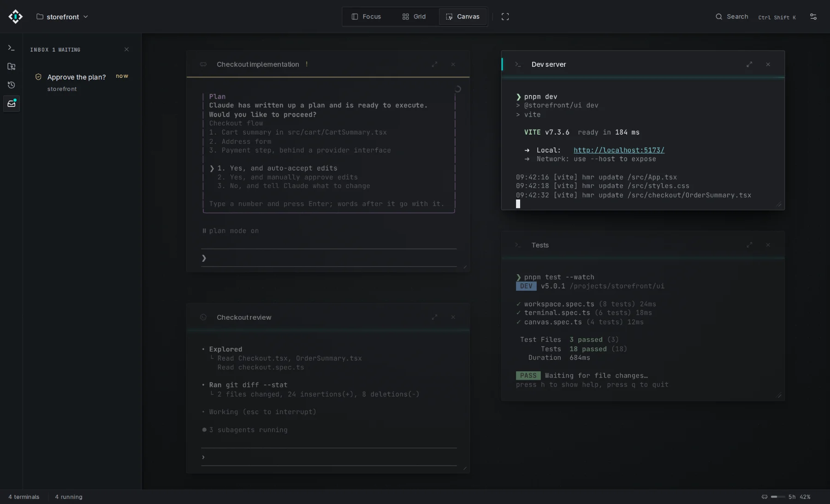Open 'Approve the plan?' inbox item
Image resolution: width=830 pixels, height=504 pixels.
pyautogui.click(x=81, y=82)
